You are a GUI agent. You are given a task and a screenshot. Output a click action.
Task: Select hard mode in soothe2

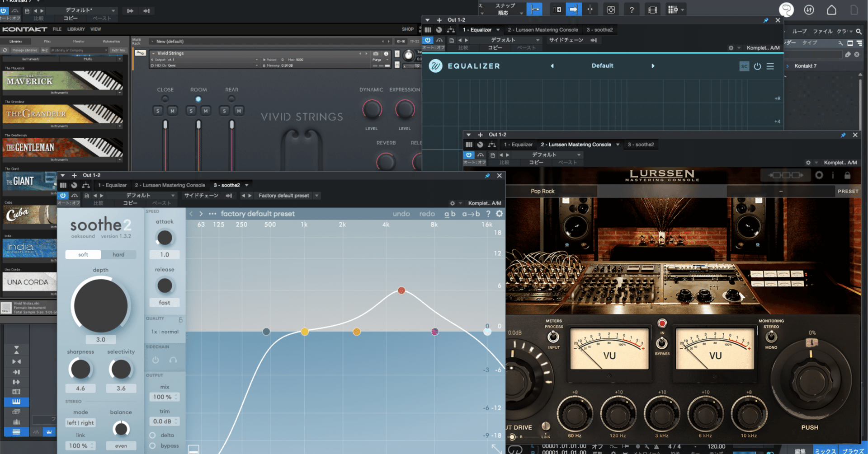(x=118, y=255)
